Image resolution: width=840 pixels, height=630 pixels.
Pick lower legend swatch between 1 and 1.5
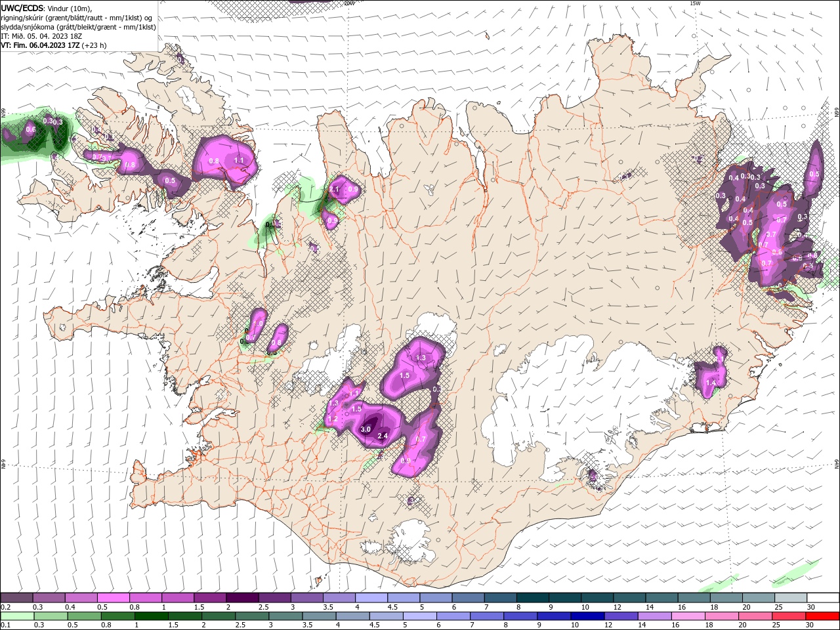[152, 616]
